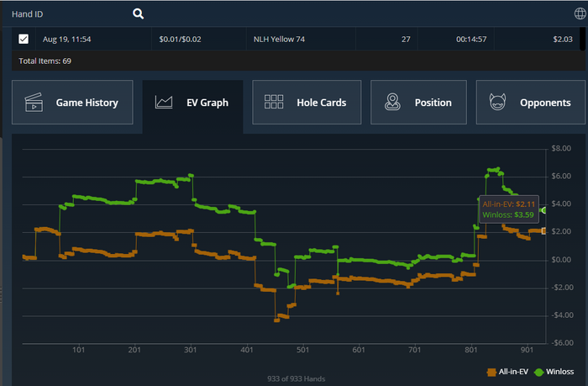Click the 933 of 933 Hands label
Image resolution: width=588 pixels, height=386 pixels.
296,378
